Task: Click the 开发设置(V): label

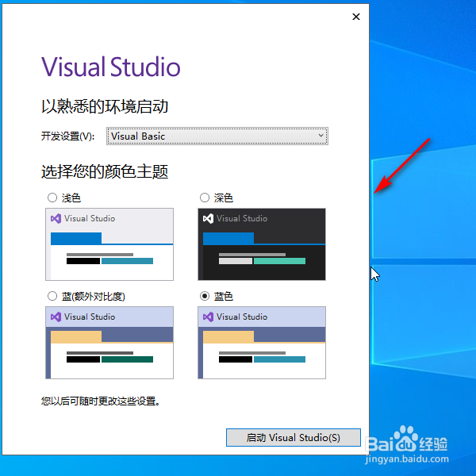Action: click(x=67, y=136)
